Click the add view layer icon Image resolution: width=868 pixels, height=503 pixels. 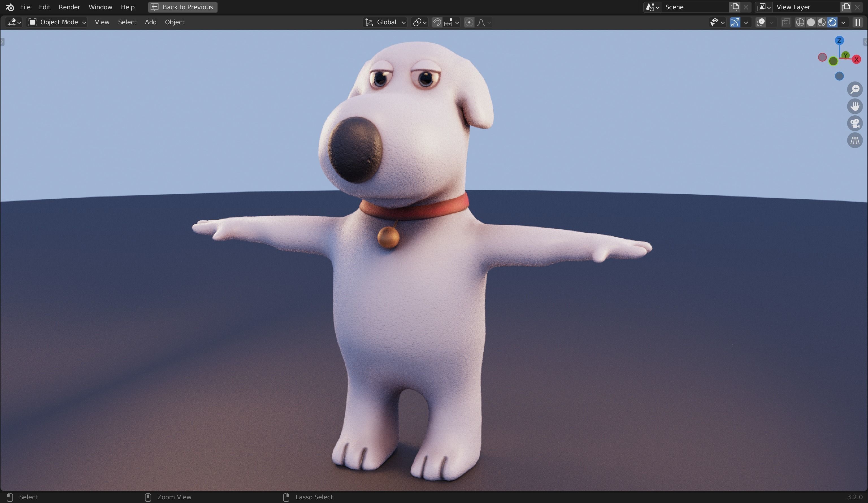point(846,7)
